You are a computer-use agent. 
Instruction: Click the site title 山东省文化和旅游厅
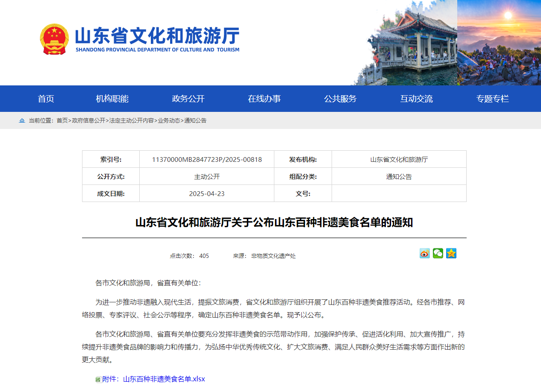point(157,36)
